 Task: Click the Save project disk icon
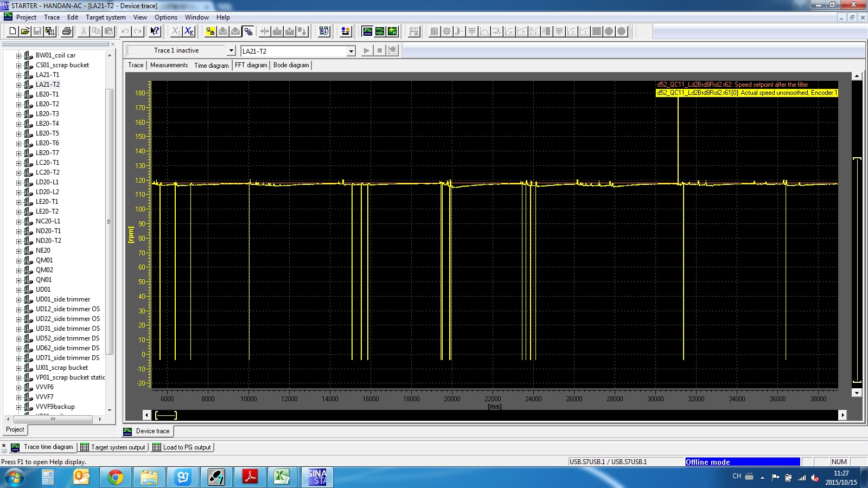click(x=37, y=31)
